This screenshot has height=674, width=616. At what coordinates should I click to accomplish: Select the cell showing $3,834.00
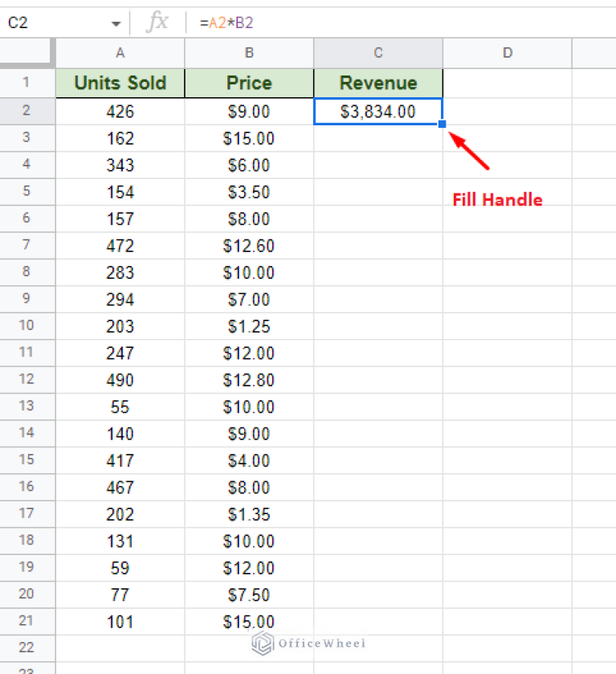pos(378,112)
